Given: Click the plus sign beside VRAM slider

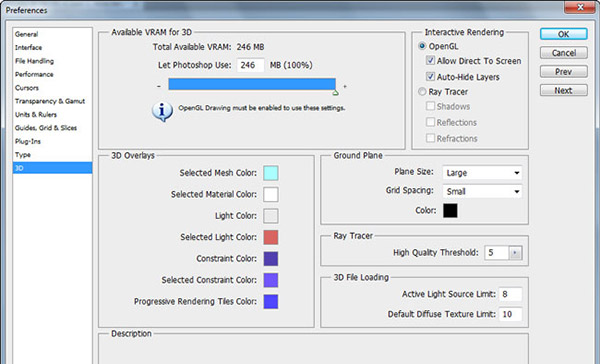Looking at the screenshot, I should (x=345, y=87).
